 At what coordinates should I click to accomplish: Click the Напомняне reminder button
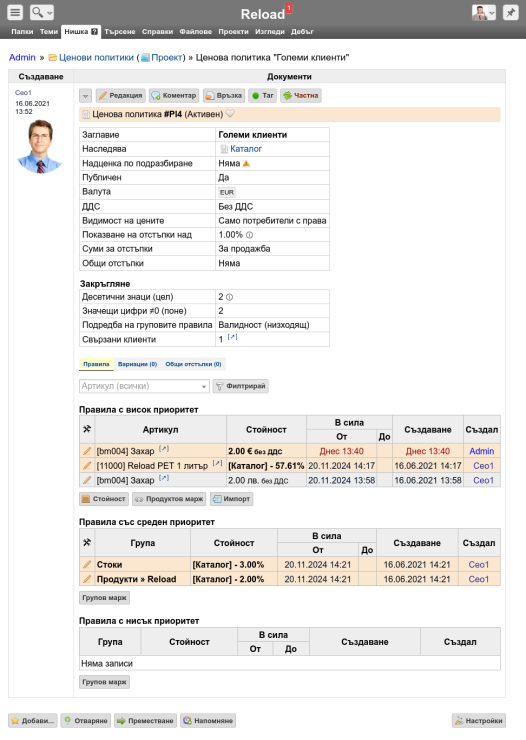click(x=208, y=721)
